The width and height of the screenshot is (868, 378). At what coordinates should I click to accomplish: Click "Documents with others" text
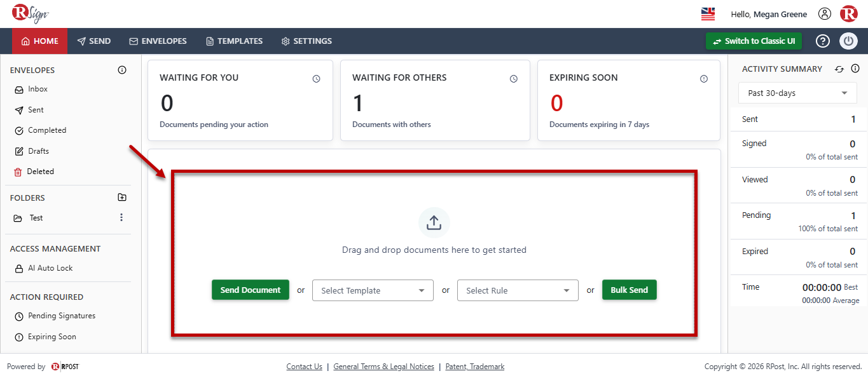coord(392,125)
